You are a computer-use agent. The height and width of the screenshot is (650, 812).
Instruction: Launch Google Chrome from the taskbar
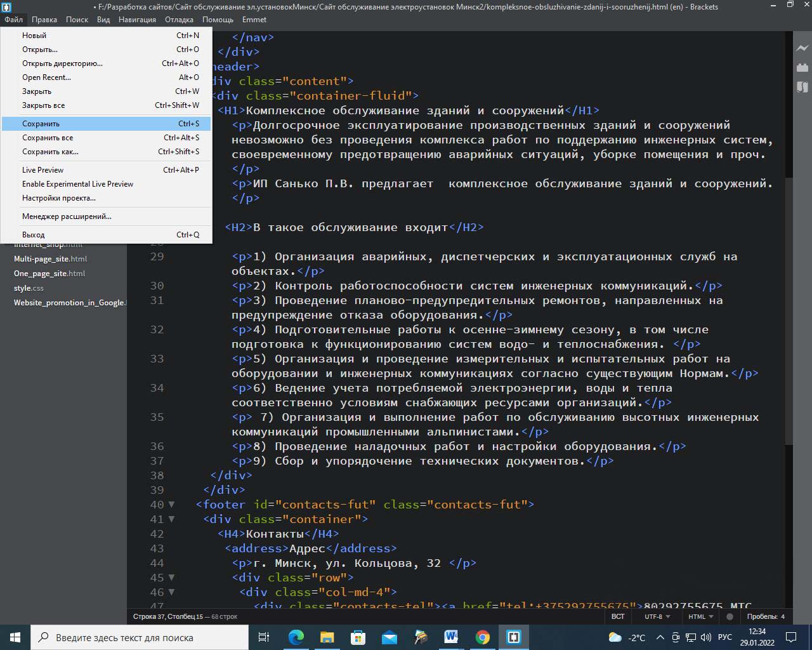pyautogui.click(x=483, y=637)
